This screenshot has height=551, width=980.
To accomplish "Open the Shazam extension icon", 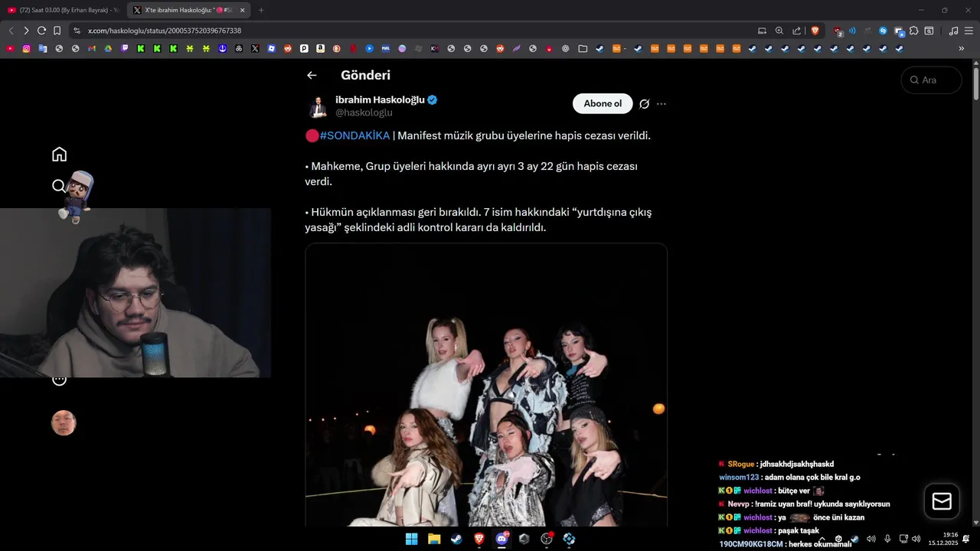I will coord(884,31).
